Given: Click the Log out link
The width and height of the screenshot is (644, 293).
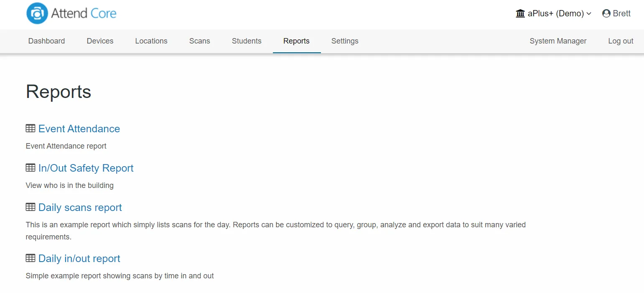Looking at the screenshot, I should click(x=621, y=41).
